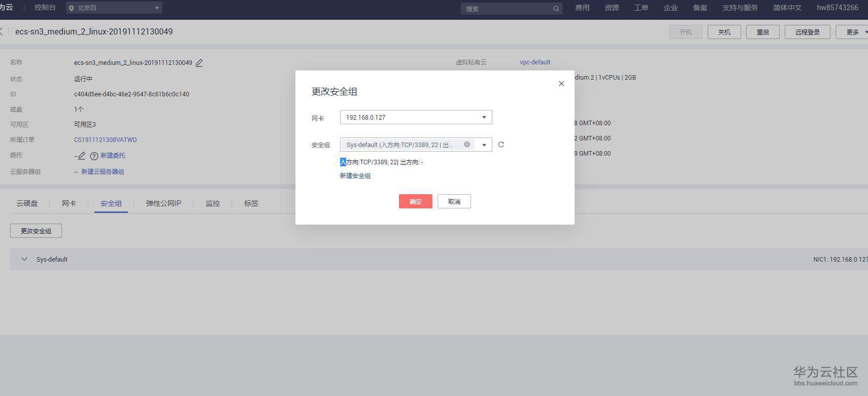This screenshot has height=396, width=868.
Task: Click the disabled 开机 button
Action: [x=686, y=32]
